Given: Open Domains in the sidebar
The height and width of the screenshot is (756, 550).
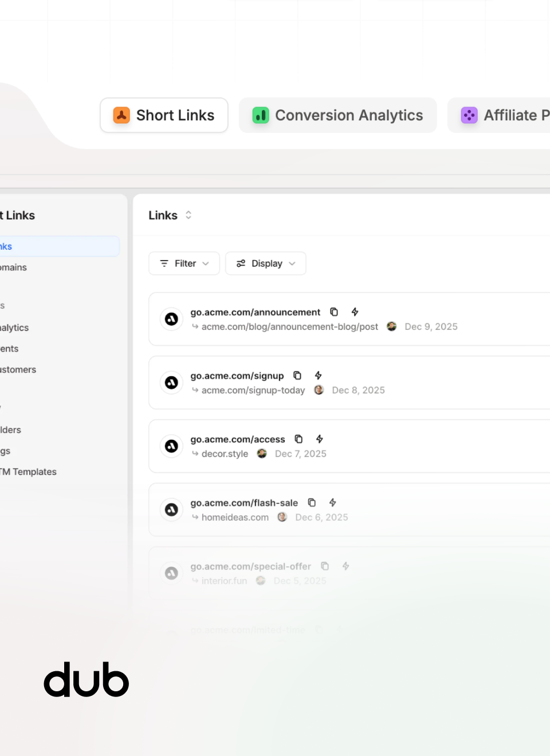Looking at the screenshot, I should pos(14,267).
